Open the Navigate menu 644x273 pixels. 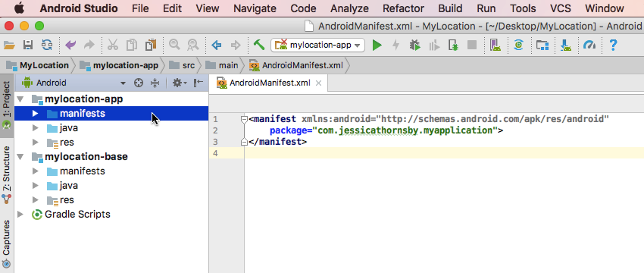click(x=255, y=8)
